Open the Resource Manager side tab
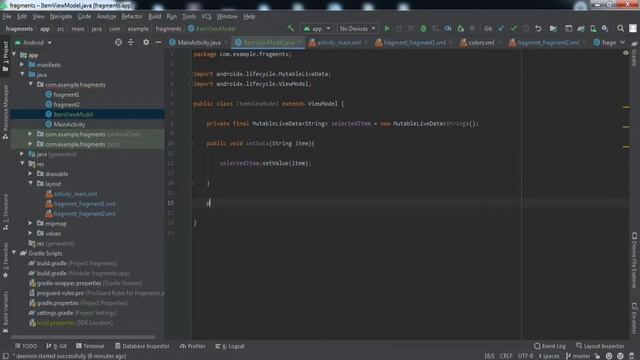640x360 pixels. coord(5,111)
